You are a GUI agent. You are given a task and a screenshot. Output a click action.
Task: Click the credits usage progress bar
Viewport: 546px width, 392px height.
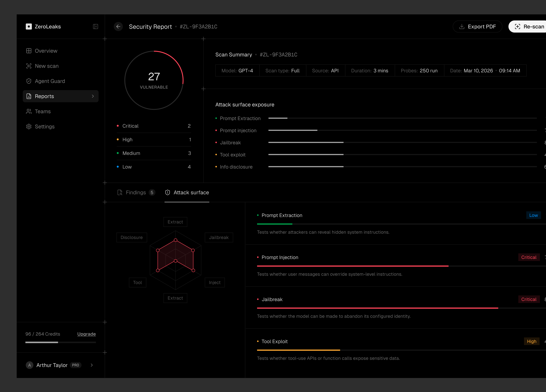click(x=61, y=342)
